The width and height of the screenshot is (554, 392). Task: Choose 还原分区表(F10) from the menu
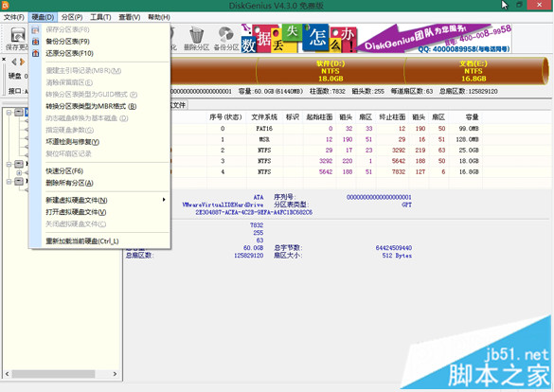coord(98,53)
